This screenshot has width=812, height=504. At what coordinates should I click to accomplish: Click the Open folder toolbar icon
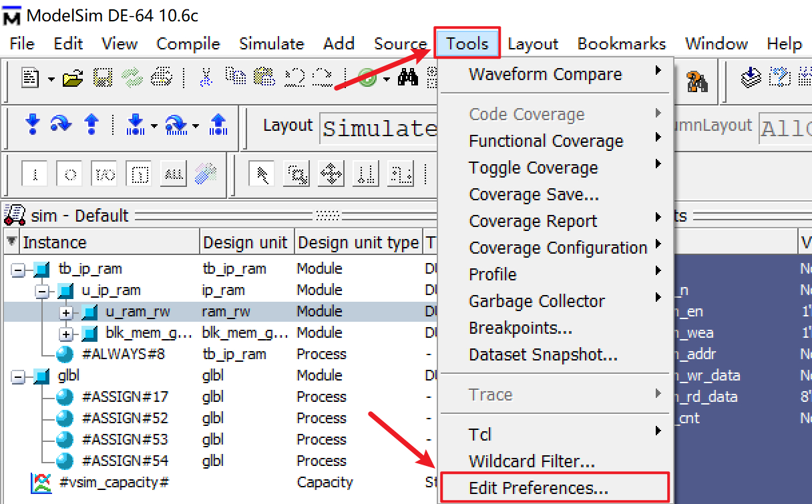(72, 78)
